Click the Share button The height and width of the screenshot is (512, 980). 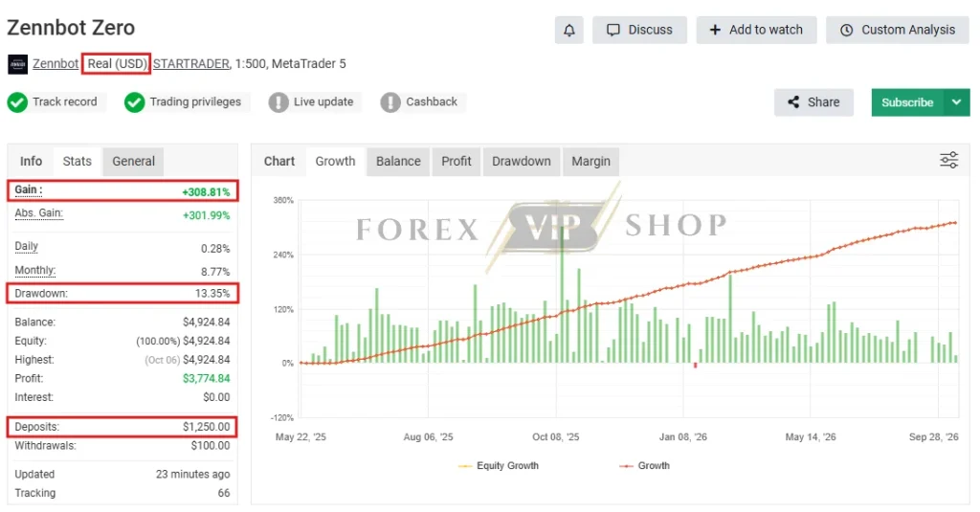click(813, 102)
